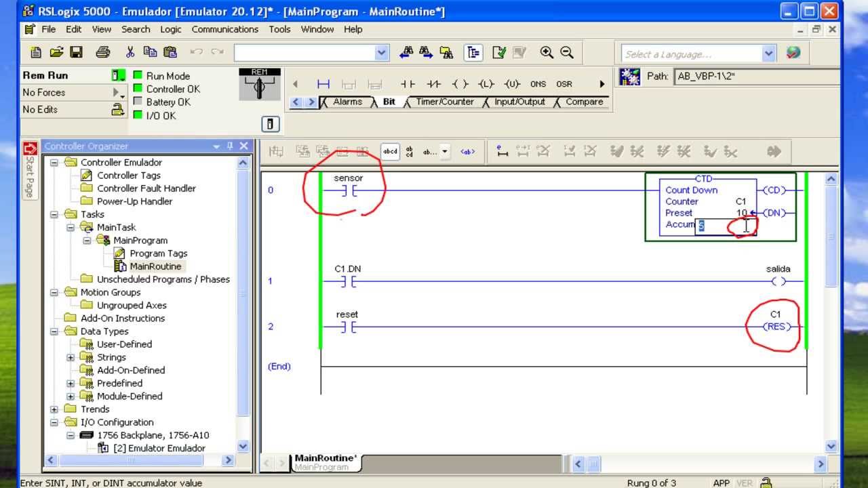The width and height of the screenshot is (868, 488).
Task: Zoom in with the magnifier plus icon
Action: pyautogui.click(x=547, y=52)
